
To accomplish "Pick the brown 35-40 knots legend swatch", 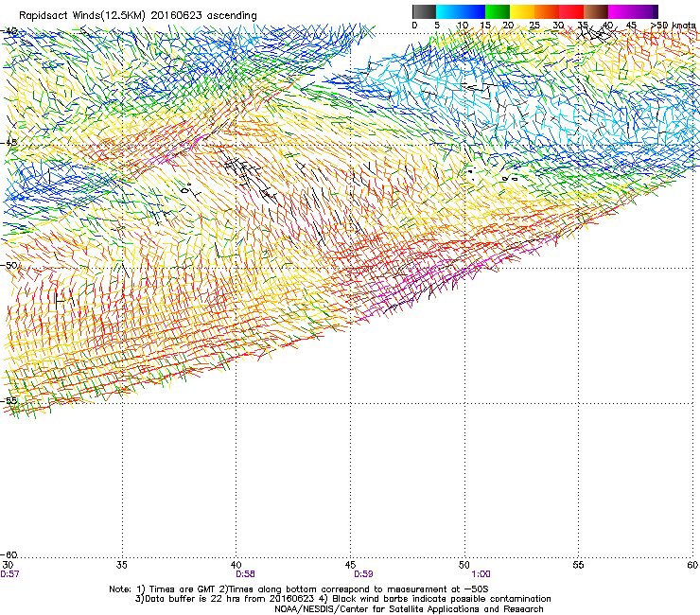I will pyautogui.click(x=596, y=11).
